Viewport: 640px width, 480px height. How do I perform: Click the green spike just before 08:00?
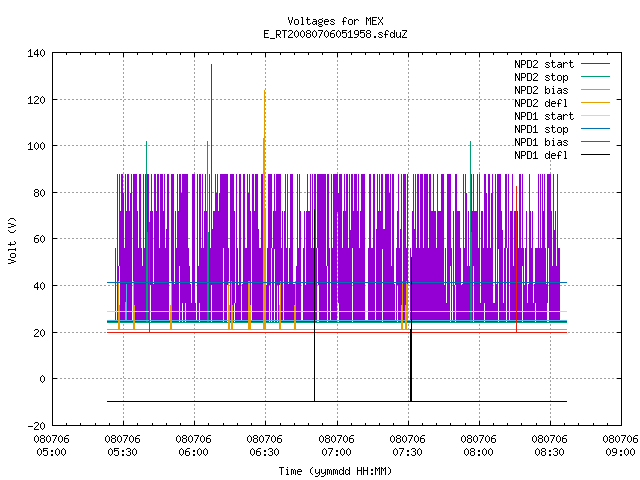click(x=471, y=231)
